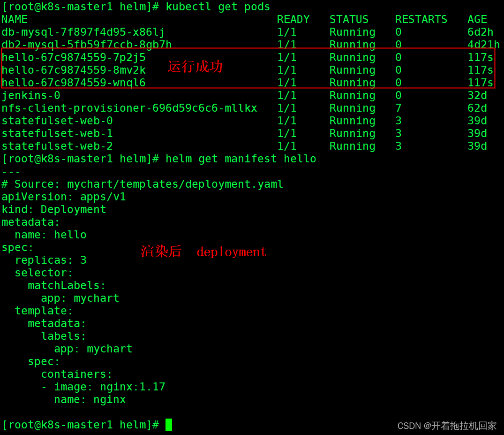
Task: Click the helm get manifest hello command
Action: 241,159
